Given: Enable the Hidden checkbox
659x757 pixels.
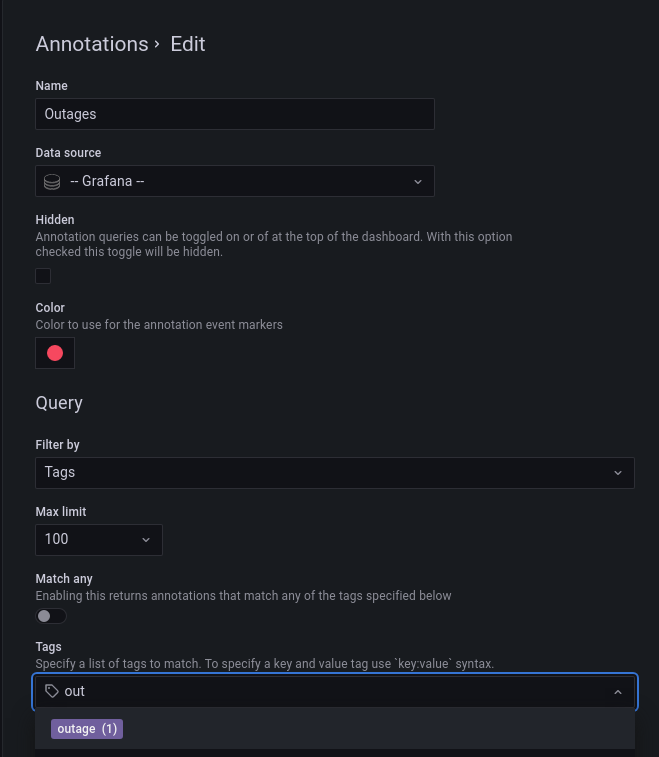Looking at the screenshot, I should click(x=43, y=276).
